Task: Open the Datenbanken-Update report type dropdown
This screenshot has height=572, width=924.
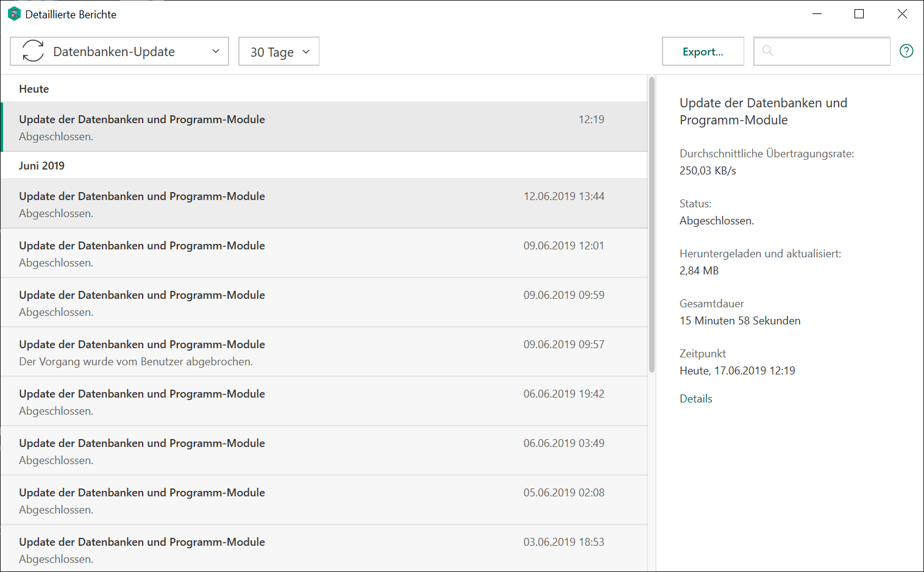Action: 119,51
